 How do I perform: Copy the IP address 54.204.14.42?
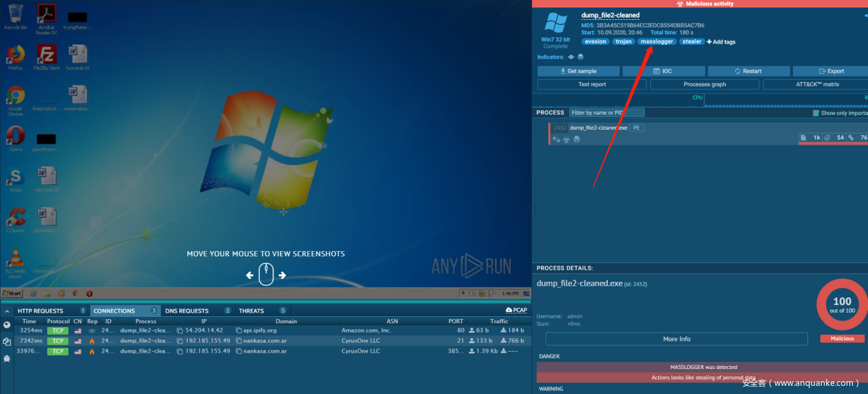pyautogui.click(x=180, y=330)
